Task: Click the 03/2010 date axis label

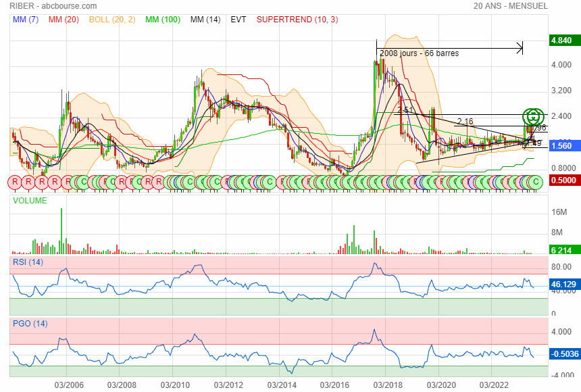Action: [175, 385]
